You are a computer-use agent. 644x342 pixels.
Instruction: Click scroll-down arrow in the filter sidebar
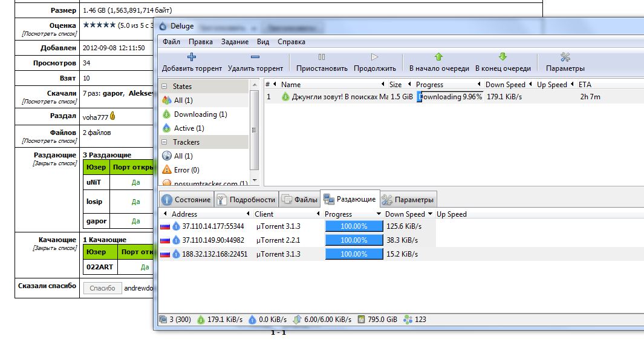tap(254, 180)
